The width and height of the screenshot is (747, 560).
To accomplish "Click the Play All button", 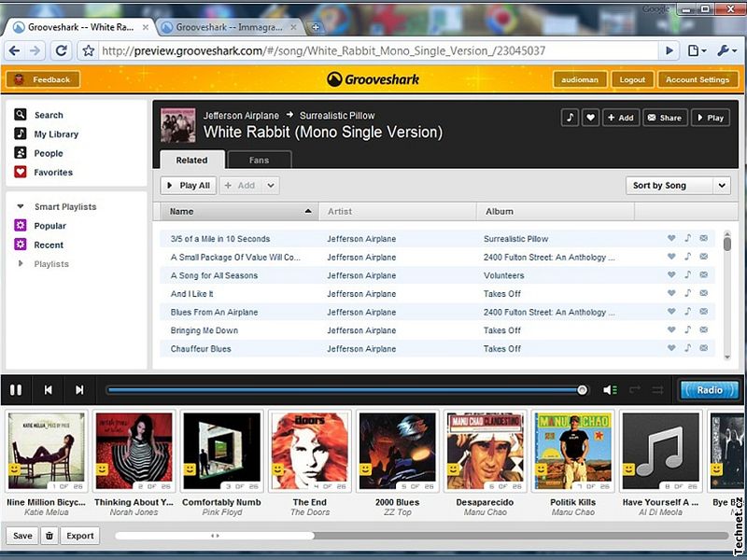I will click(189, 185).
